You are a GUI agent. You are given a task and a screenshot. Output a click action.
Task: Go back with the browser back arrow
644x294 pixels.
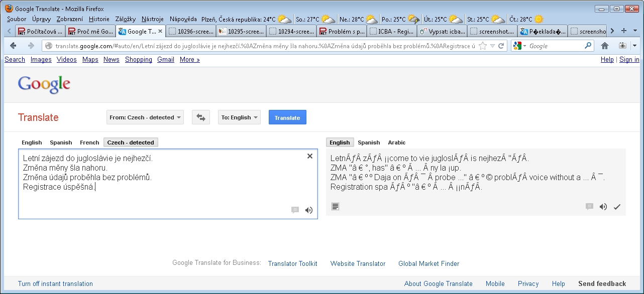pyautogui.click(x=14, y=46)
